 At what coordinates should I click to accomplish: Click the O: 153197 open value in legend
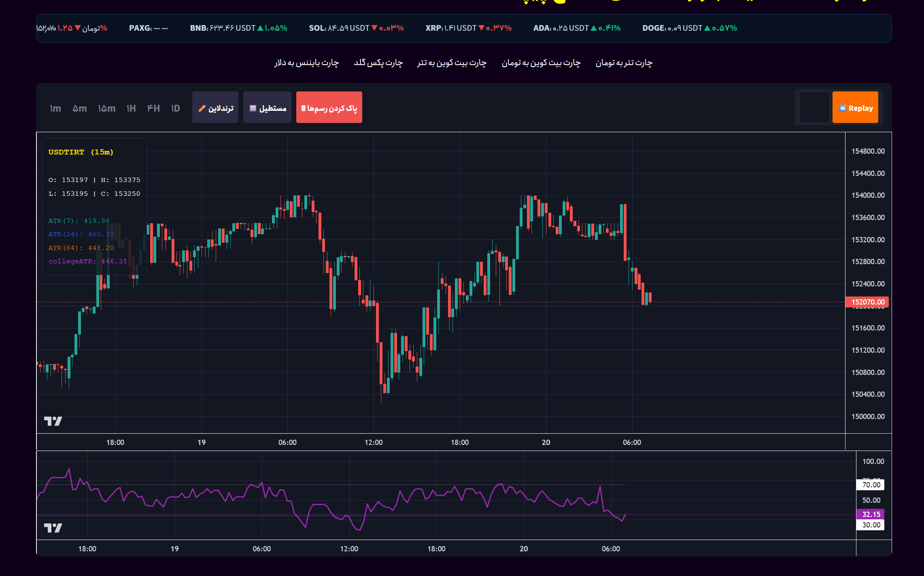coord(68,180)
